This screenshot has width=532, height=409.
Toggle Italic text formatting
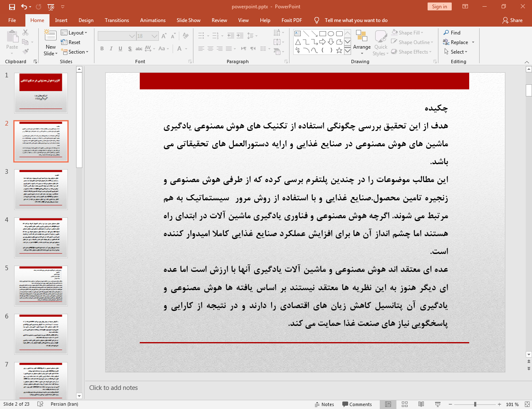point(111,49)
